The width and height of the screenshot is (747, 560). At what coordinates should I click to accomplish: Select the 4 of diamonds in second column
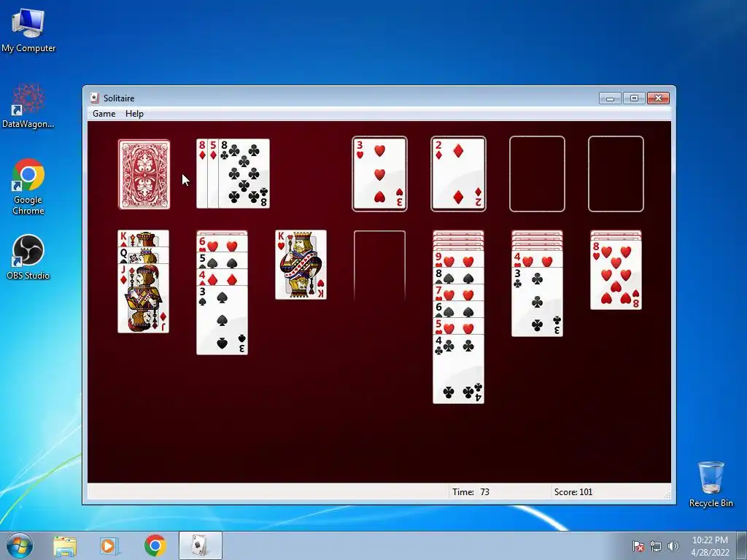[222, 277]
